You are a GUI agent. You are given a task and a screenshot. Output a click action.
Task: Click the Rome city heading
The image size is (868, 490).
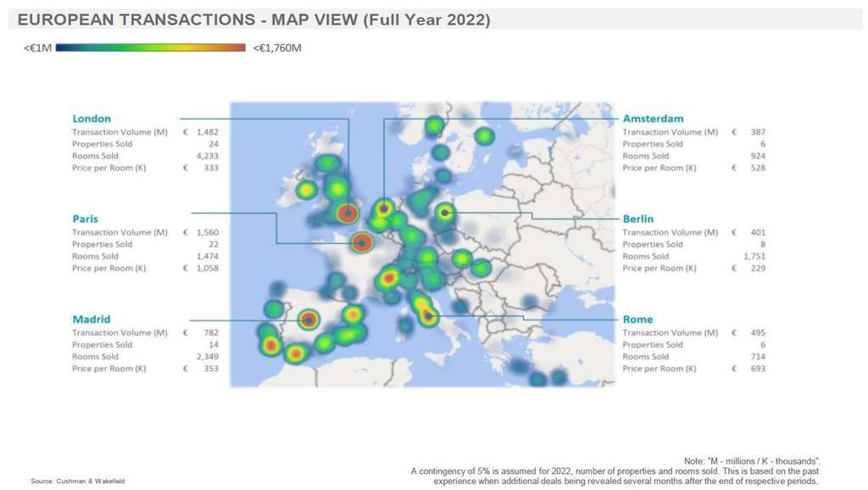637,320
